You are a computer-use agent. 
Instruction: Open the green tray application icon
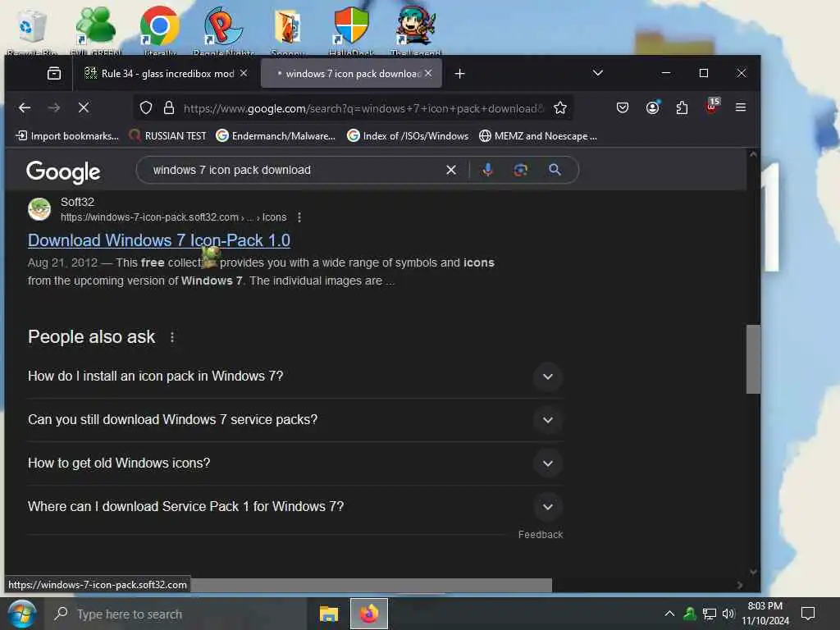[x=689, y=614]
